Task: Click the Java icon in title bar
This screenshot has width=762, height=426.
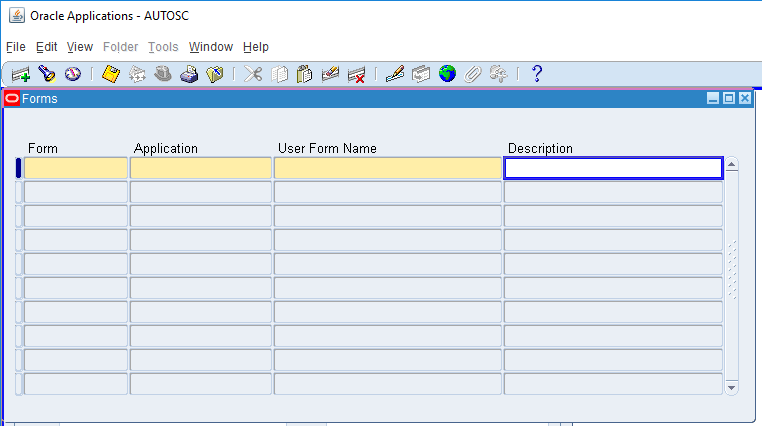Action: coord(17,16)
